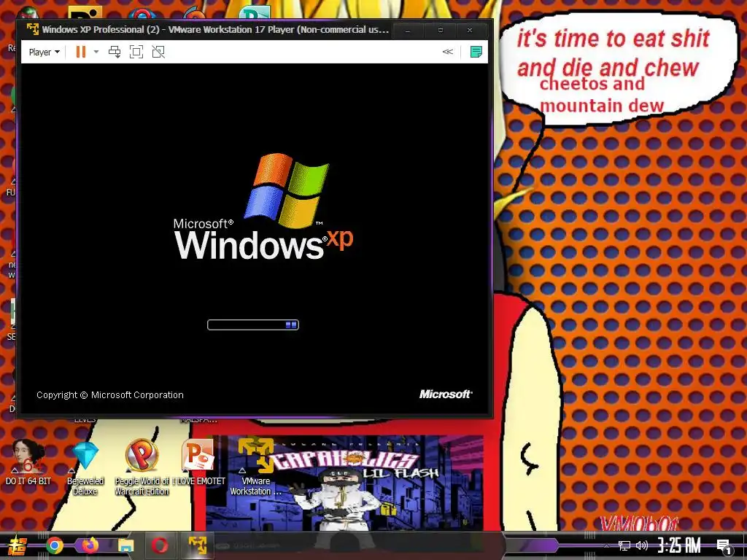Viewport: 747px width, 560px height.
Task: Launch Firefox from the taskbar
Action: click(90, 545)
